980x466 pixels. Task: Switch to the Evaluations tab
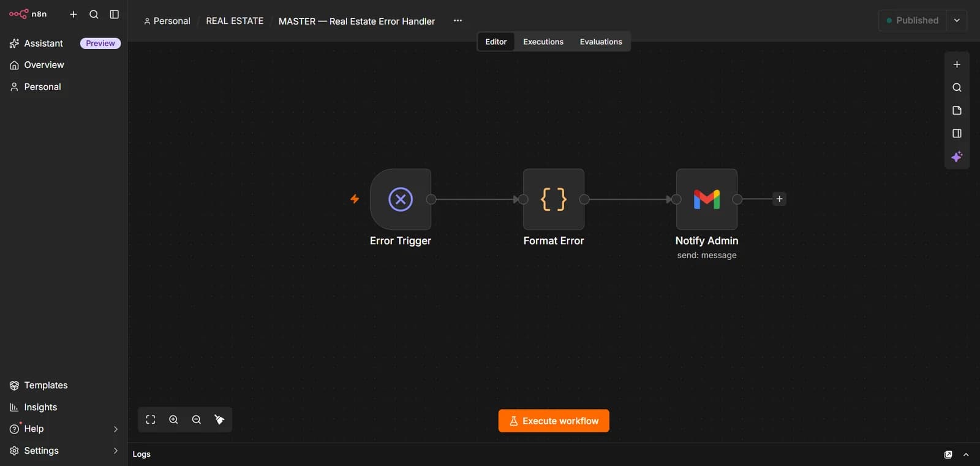[601, 42]
